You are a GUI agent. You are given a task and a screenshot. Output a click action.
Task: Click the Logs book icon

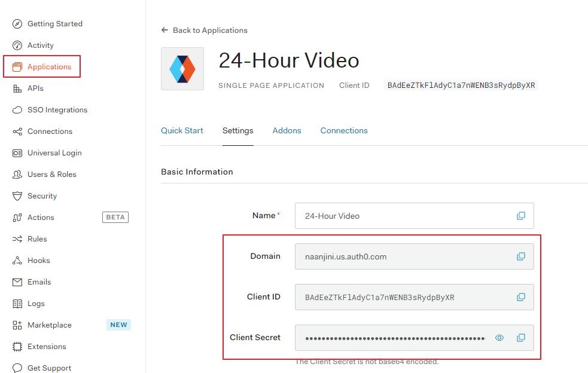point(17,304)
